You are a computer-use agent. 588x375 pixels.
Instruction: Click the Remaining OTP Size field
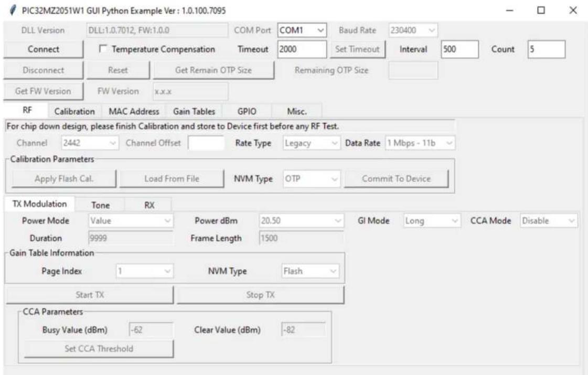pos(413,70)
